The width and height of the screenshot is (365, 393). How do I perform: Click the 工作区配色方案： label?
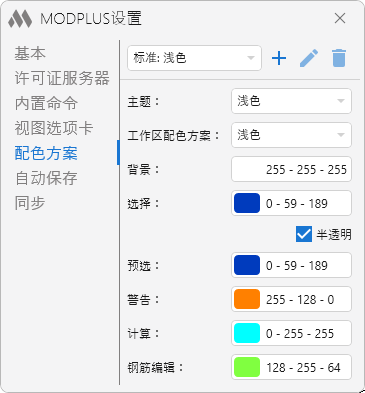(174, 135)
